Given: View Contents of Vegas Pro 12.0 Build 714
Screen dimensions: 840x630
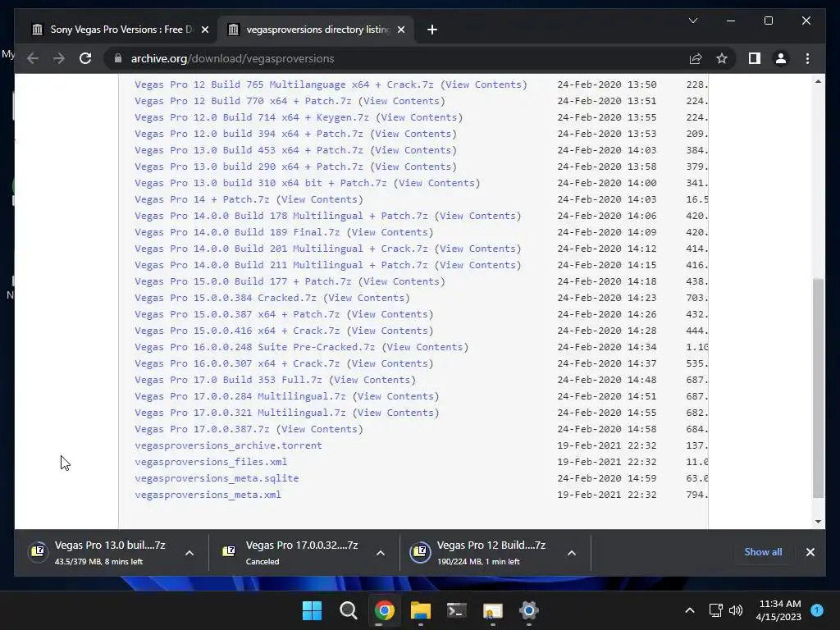Looking at the screenshot, I should pos(419,117).
